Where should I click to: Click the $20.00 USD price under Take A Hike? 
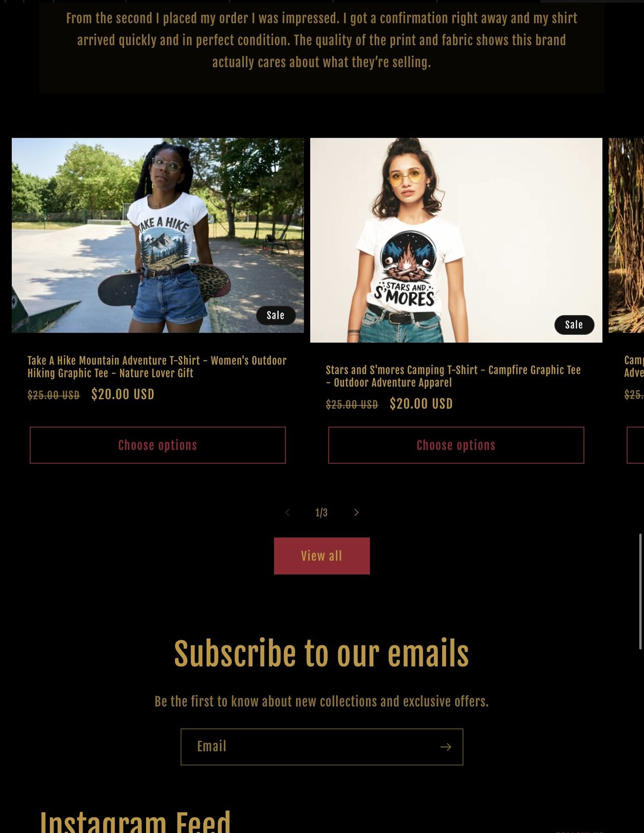(x=123, y=394)
